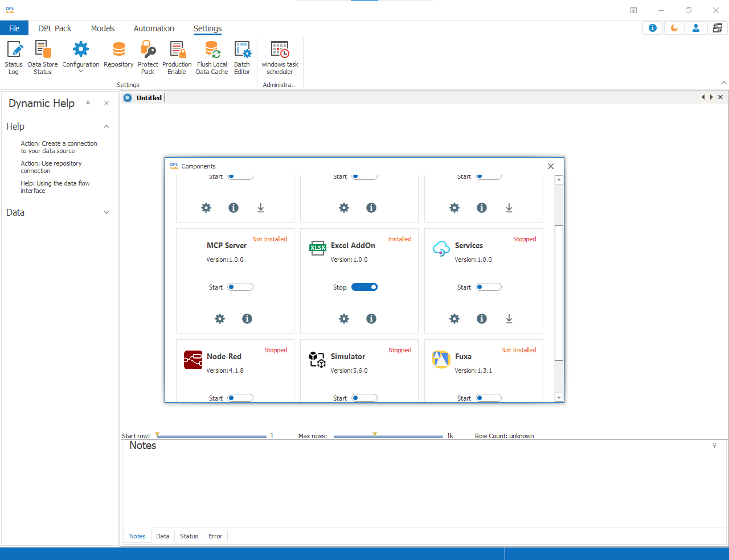Image resolution: width=729 pixels, height=560 pixels.
Task: Open Data Store Status
Action: (x=43, y=57)
